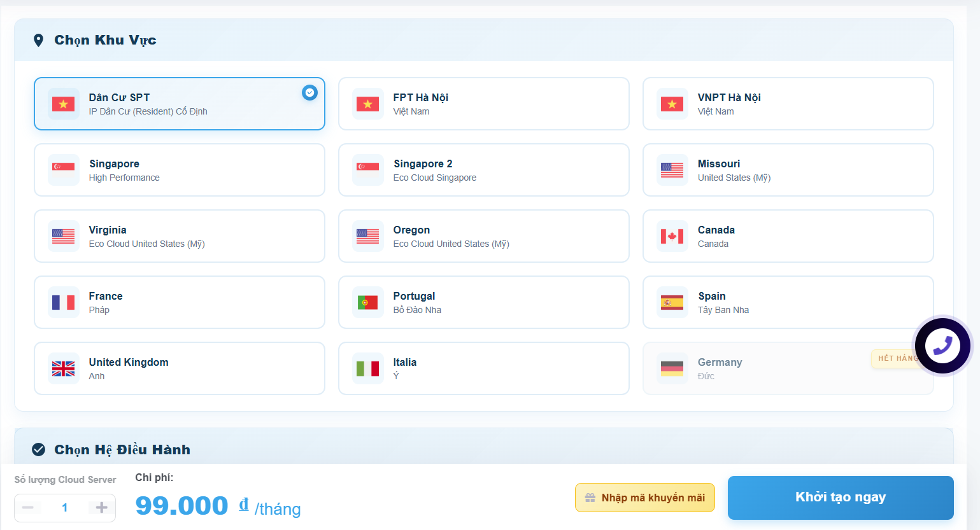The height and width of the screenshot is (530, 980).
Task: Click the location pin icon beside Chọn Khu Vực
Action: [x=39, y=39]
